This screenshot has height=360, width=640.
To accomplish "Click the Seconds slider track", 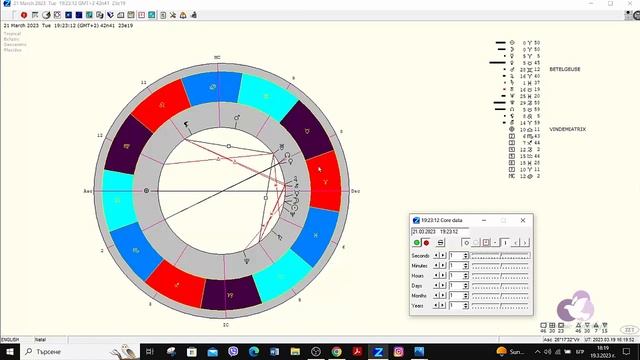I will [x=500, y=256].
